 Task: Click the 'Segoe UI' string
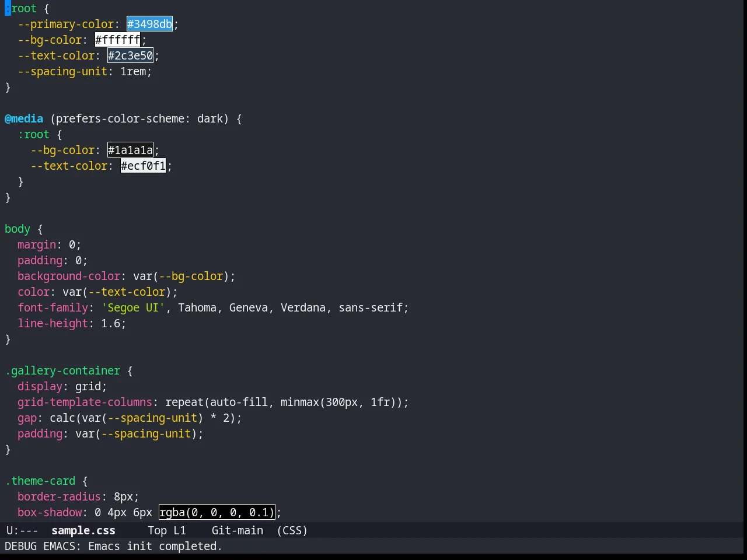point(133,307)
